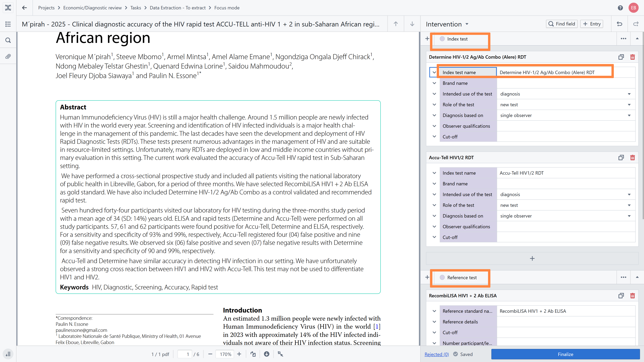644x362 pixels.
Task: Open the outline list icon in left sidebar
Action: pos(8,24)
